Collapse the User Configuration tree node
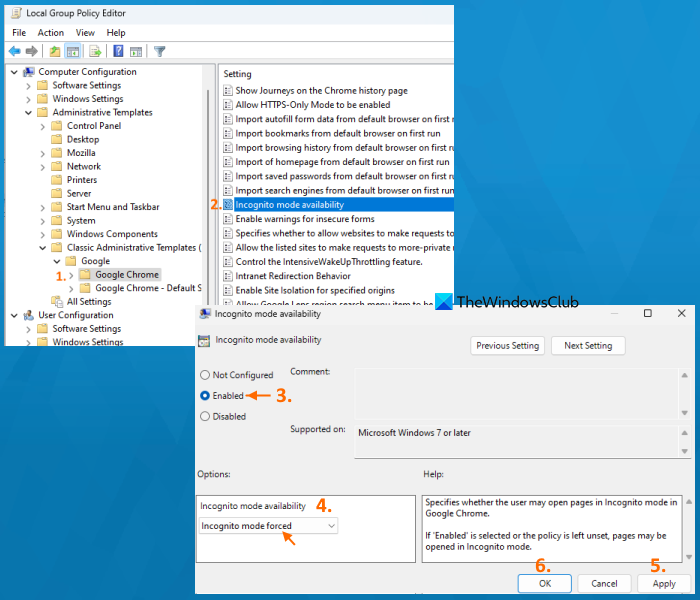The height and width of the screenshot is (600, 700). click(14, 315)
